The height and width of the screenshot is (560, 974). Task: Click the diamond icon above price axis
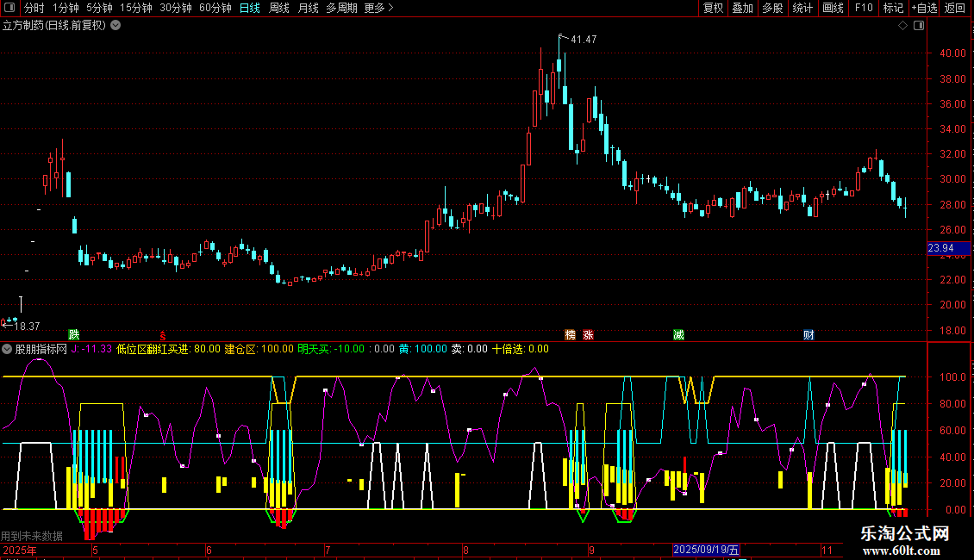coord(903,26)
